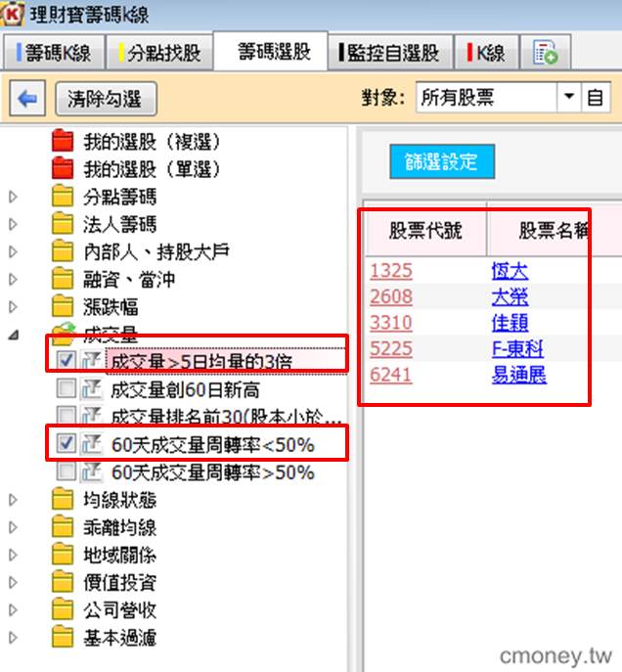Click filter icon beside 60天成交量周轉率<50%
The height and width of the screenshot is (672, 622).
(92, 443)
